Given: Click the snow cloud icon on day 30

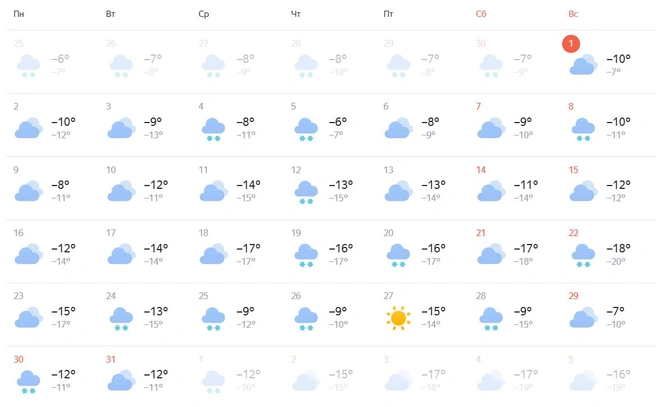Looking at the screenshot, I should pyautogui.click(x=28, y=381).
